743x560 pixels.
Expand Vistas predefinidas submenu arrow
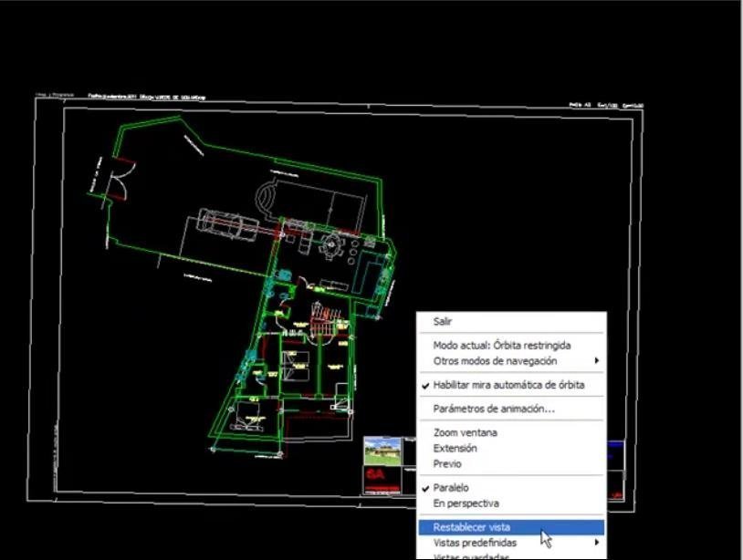[597, 542]
